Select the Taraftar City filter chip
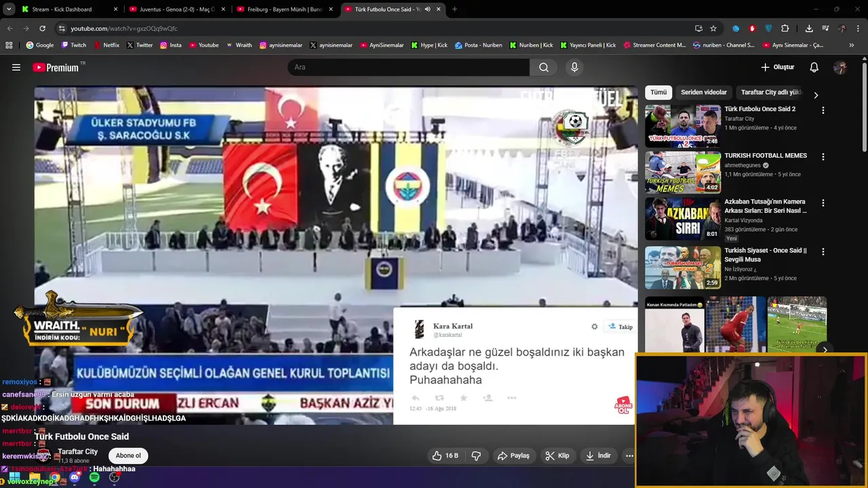The width and height of the screenshot is (868, 488). pyautogui.click(x=771, y=92)
